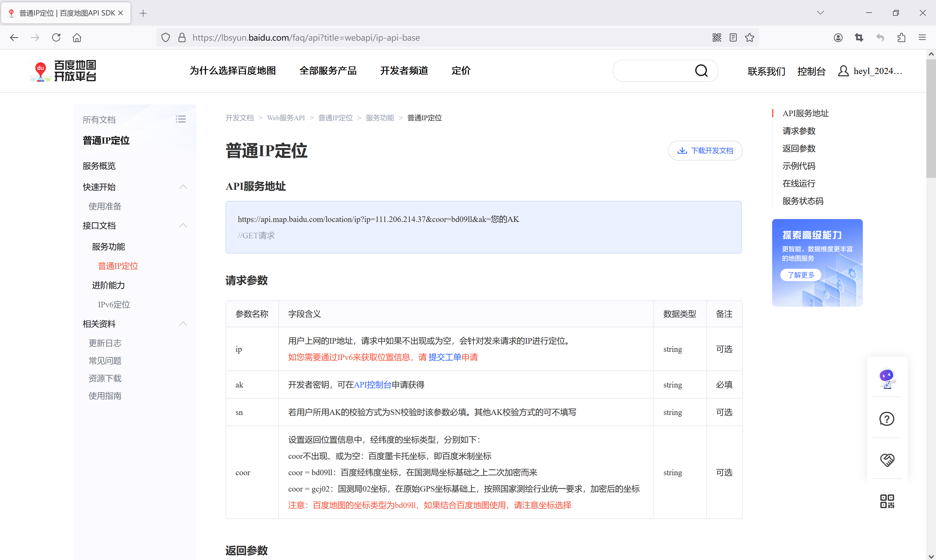Click the help question mark icon
936x560 pixels.
(887, 418)
